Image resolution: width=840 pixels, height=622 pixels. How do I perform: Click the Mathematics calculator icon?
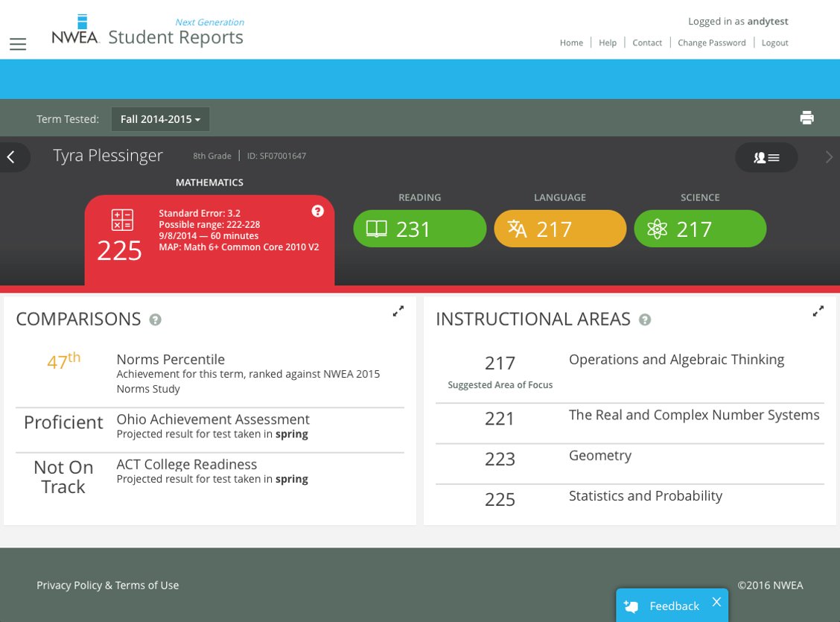click(122, 220)
